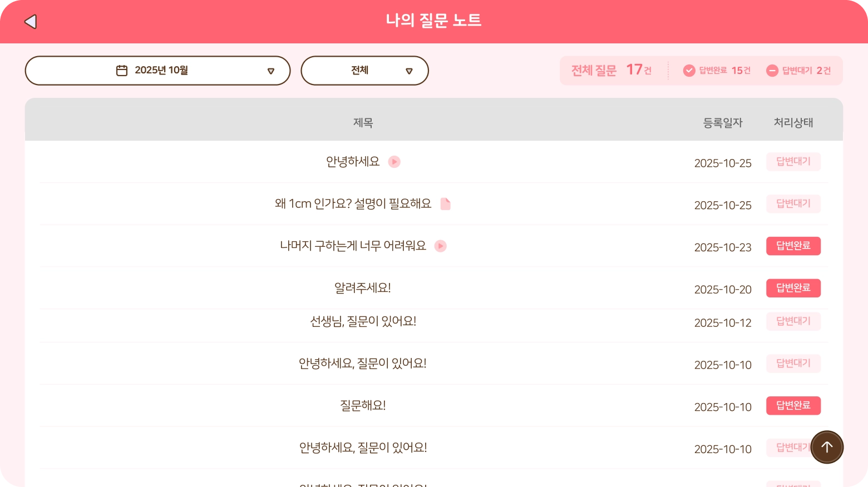The width and height of the screenshot is (868, 487).
Task: Click the back arrow in the header
Action: tap(31, 22)
